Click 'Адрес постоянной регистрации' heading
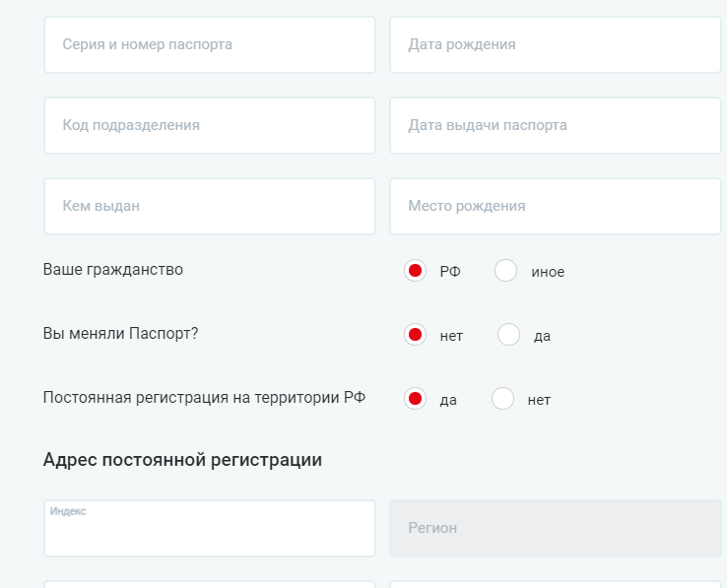This screenshot has width=727, height=588. [182, 460]
